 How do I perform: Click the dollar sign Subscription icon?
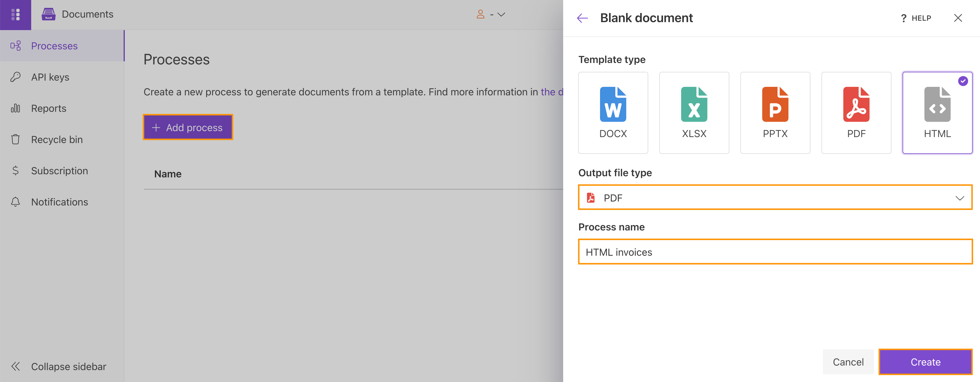pos(15,171)
